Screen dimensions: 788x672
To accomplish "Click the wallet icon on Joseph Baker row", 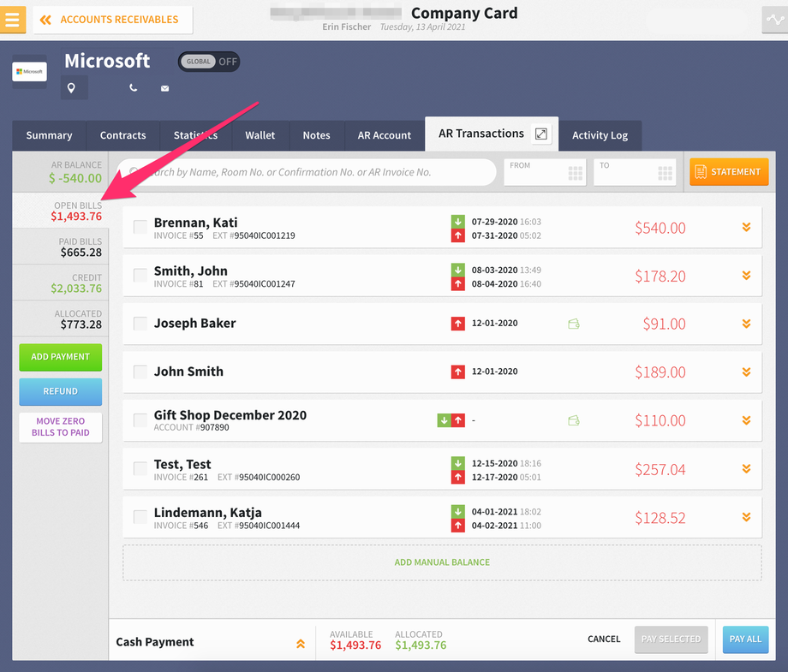I will pos(573,324).
